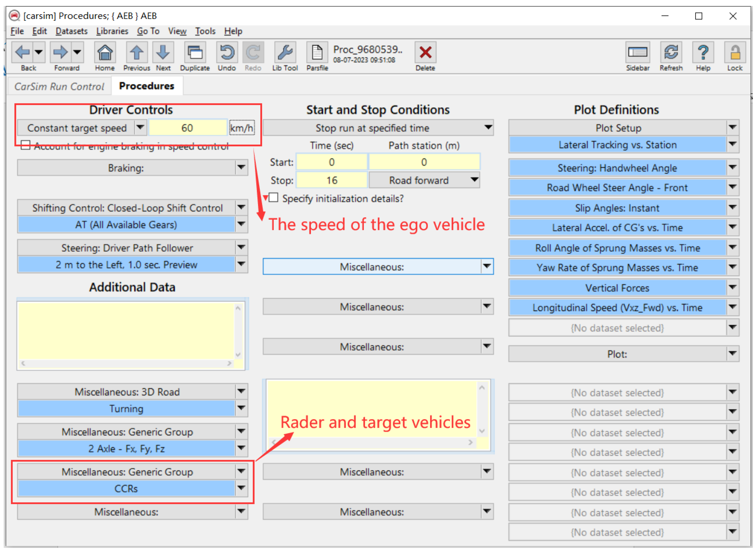Image resolution: width=756 pixels, height=551 pixels.
Task: Open the Datasets menu
Action: click(x=71, y=31)
